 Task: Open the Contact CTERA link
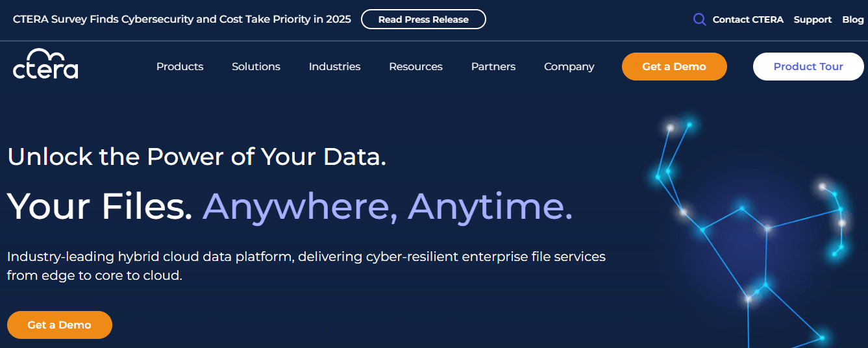coord(748,19)
